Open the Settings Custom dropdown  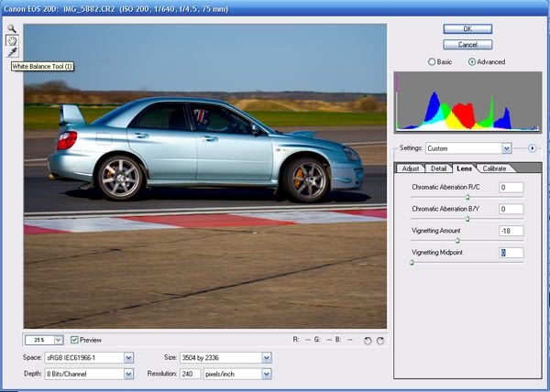tap(506, 147)
